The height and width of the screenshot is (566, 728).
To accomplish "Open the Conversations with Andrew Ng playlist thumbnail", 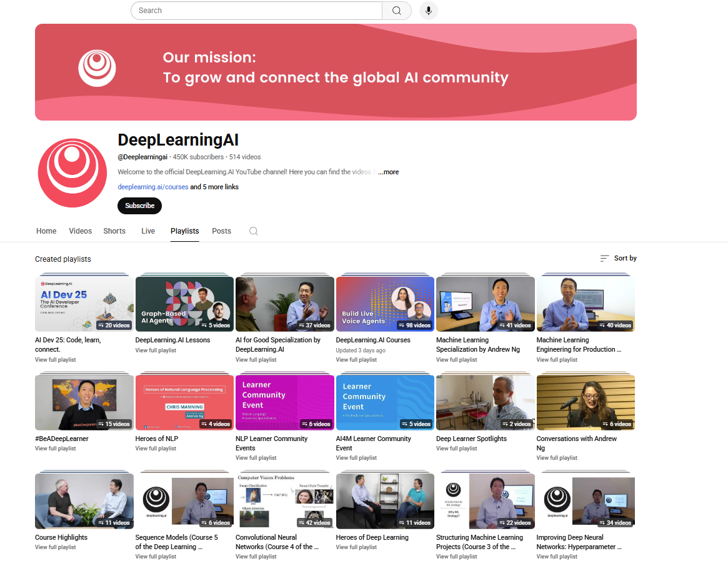I will tap(585, 401).
